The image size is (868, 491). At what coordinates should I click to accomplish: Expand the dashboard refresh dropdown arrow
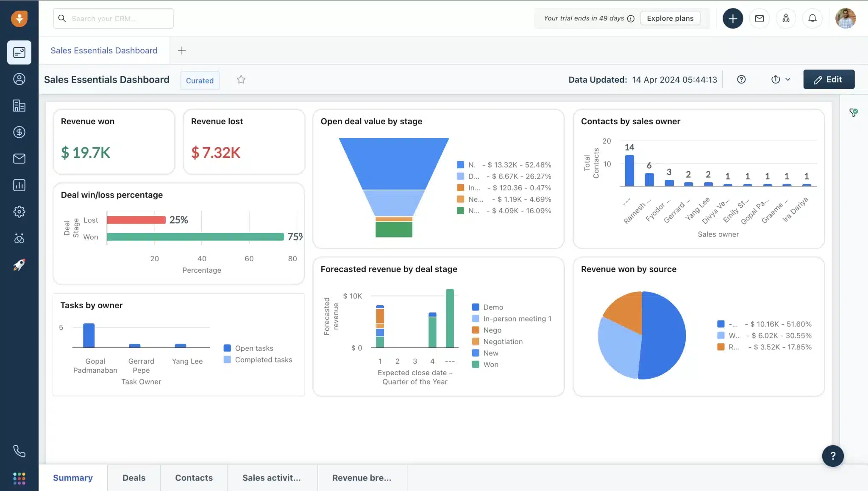tap(788, 79)
